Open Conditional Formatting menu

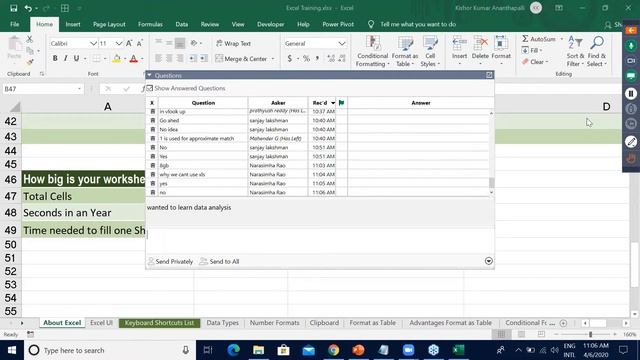pyautogui.click(x=372, y=51)
